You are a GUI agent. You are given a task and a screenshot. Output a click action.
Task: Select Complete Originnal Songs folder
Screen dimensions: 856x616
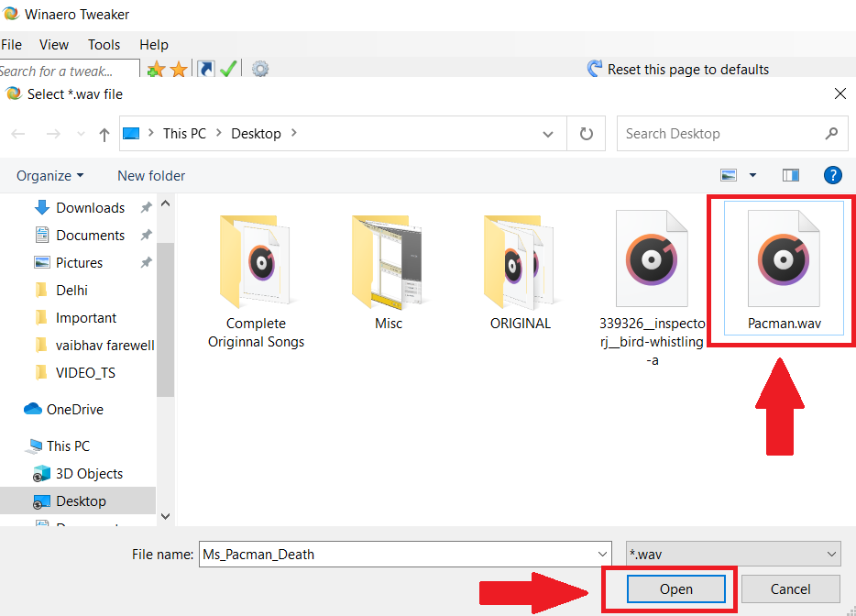(x=256, y=280)
